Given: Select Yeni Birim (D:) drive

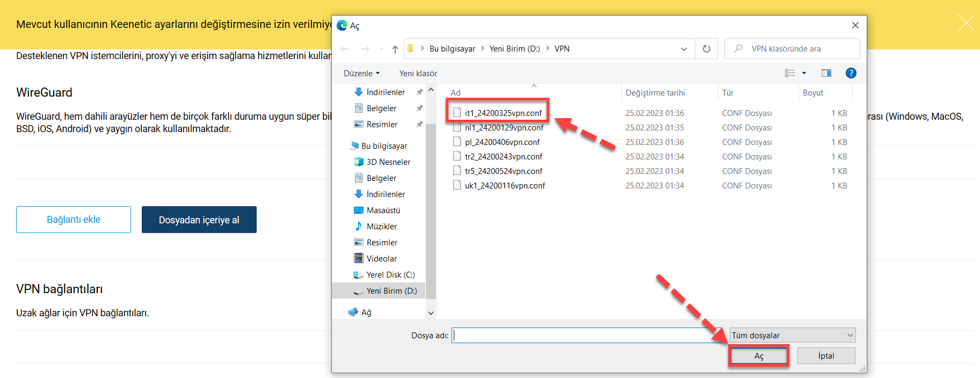Looking at the screenshot, I should point(391,291).
